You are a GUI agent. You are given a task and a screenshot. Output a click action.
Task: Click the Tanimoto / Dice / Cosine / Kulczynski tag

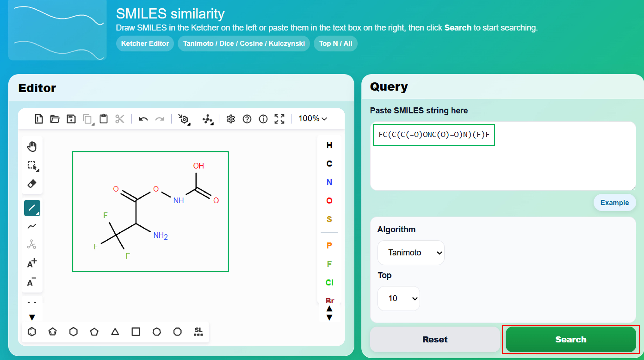point(244,43)
